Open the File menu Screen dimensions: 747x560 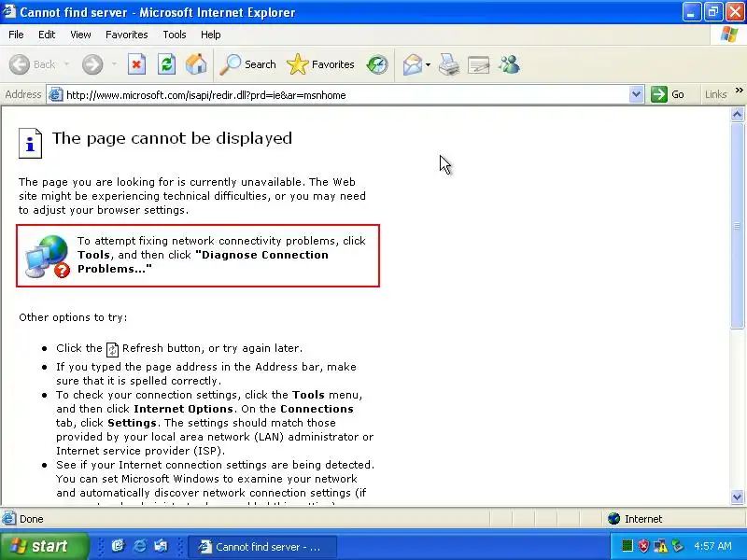16,35
